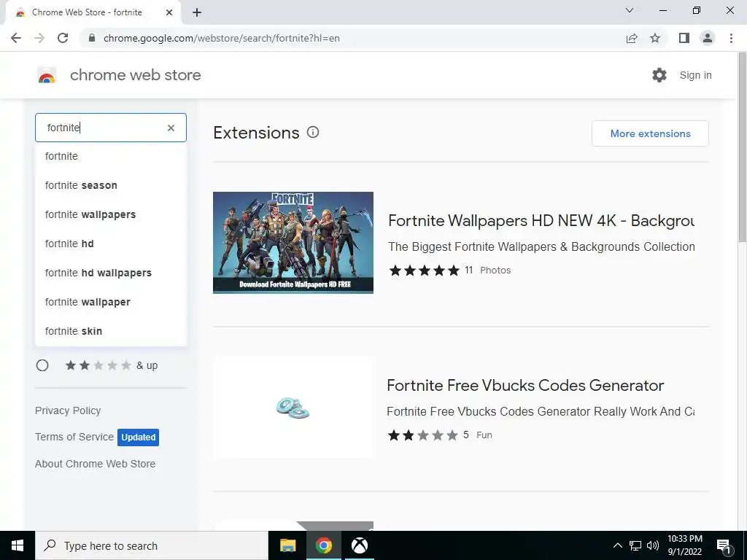This screenshot has width=747, height=560.
Task: Click the Sign in link
Action: point(695,75)
